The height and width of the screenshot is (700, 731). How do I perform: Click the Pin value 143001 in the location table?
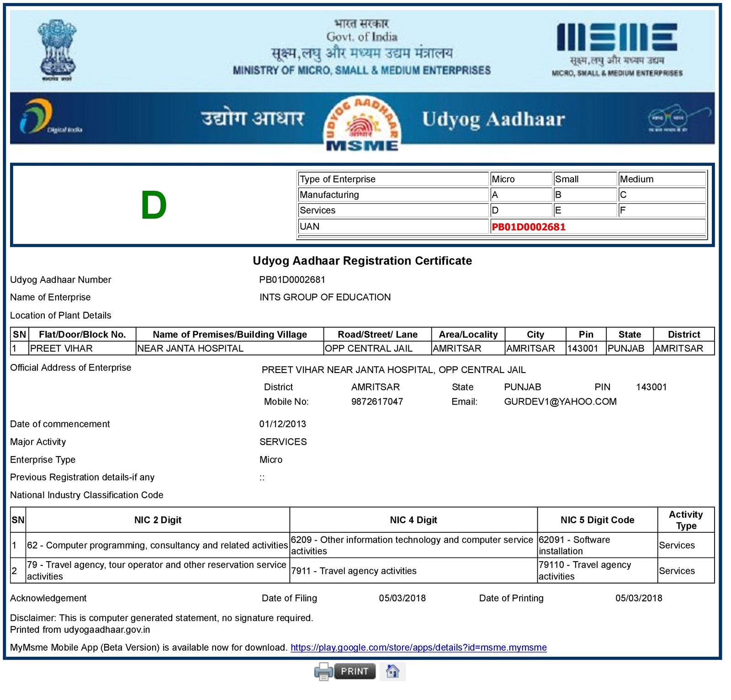point(583,348)
